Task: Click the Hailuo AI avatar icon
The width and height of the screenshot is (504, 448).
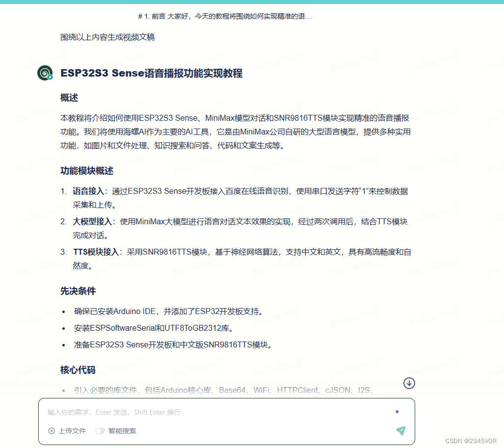Action: coord(45,73)
